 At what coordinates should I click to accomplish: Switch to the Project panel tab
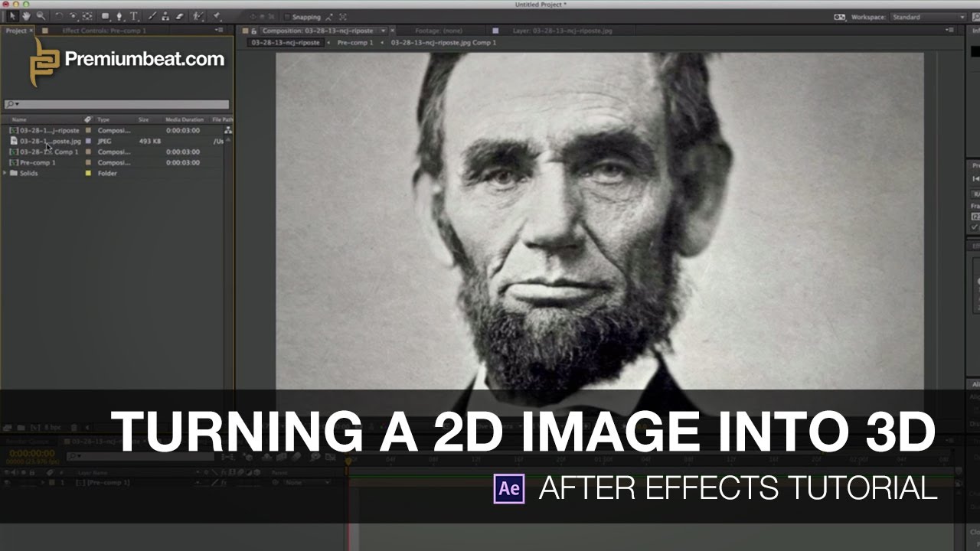click(15, 31)
